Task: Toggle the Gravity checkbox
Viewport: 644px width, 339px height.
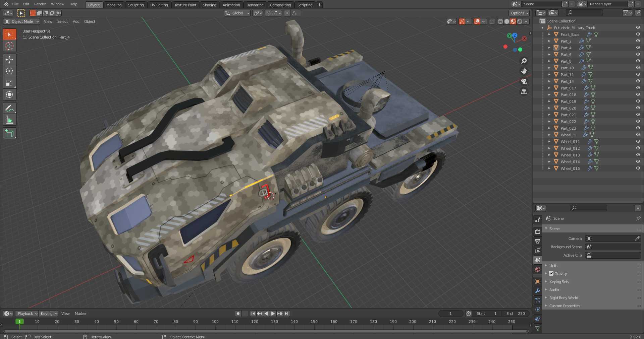Action: pos(551,273)
